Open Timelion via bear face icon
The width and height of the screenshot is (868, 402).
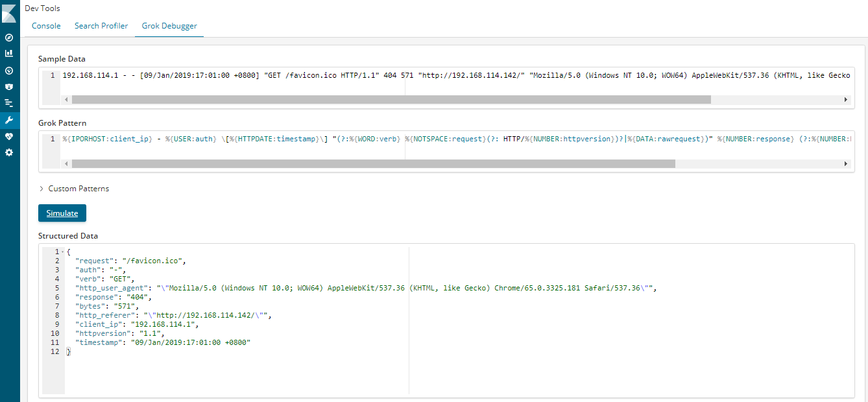pos(9,86)
